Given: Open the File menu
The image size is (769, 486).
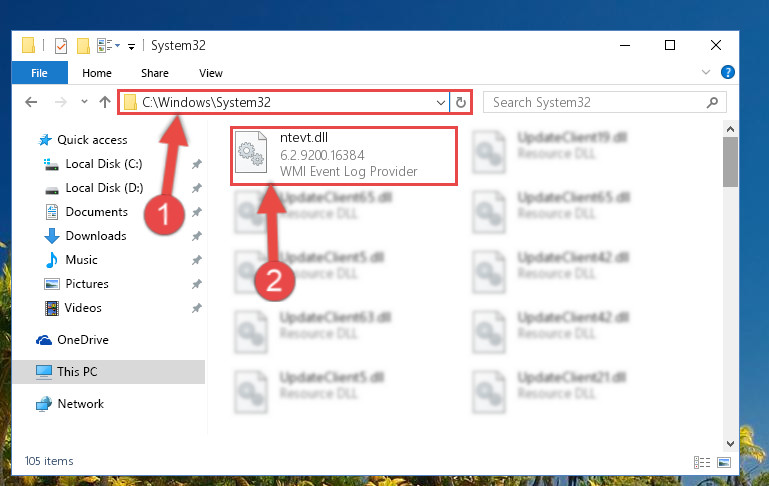Looking at the screenshot, I should (x=39, y=73).
